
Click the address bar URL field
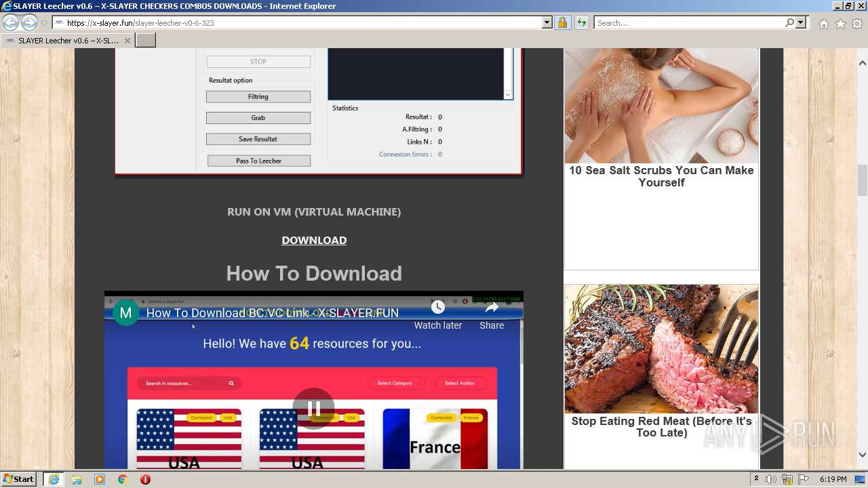click(x=297, y=23)
